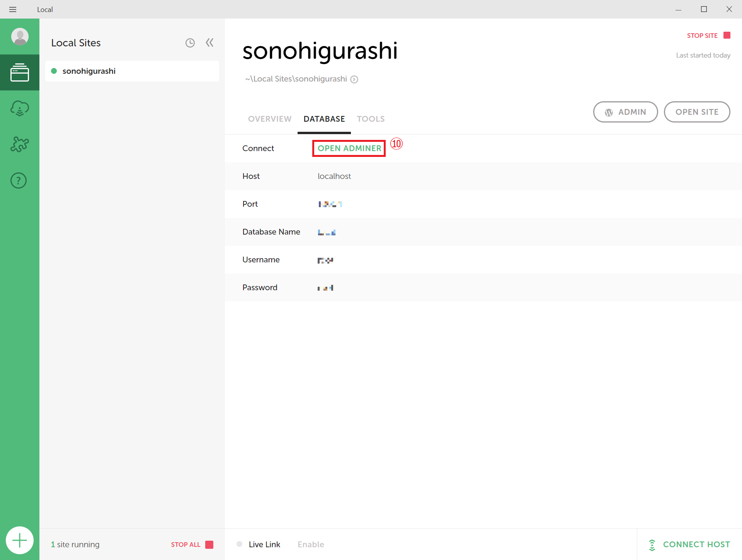The width and height of the screenshot is (742, 560).
Task: Enable the Live Link
Action: pyautogui.click(x=311, y=545)
